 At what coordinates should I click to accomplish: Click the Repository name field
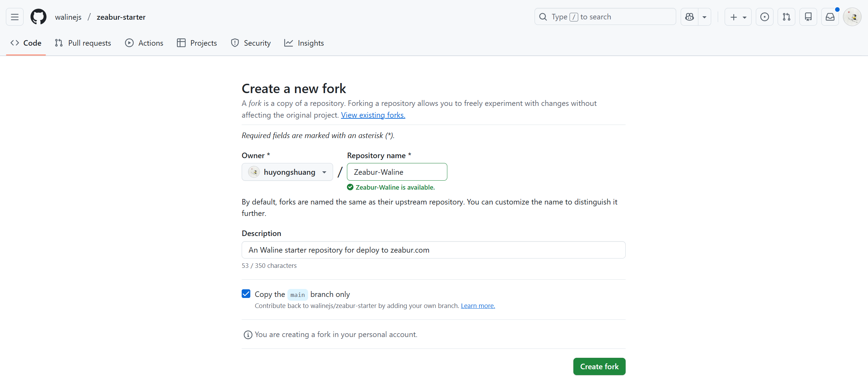click(x=397, y=172)
